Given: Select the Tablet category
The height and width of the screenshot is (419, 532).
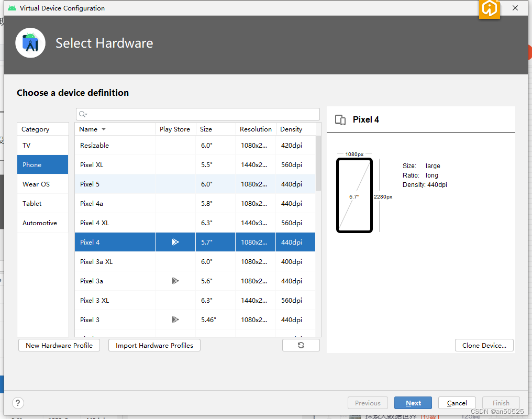Looking at the screenshot, I should pyautogui.click(x=42, y=203).
